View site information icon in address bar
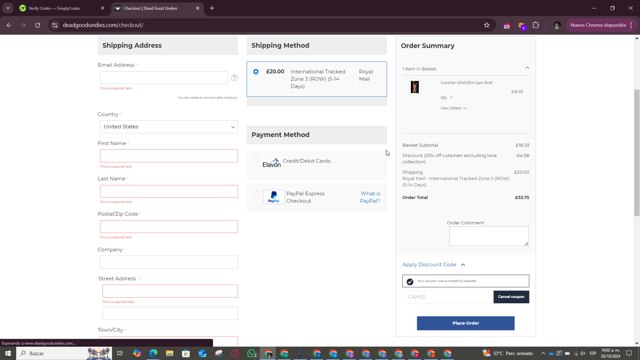The height and width of the screenshot is (360, 640). [55, 25]
